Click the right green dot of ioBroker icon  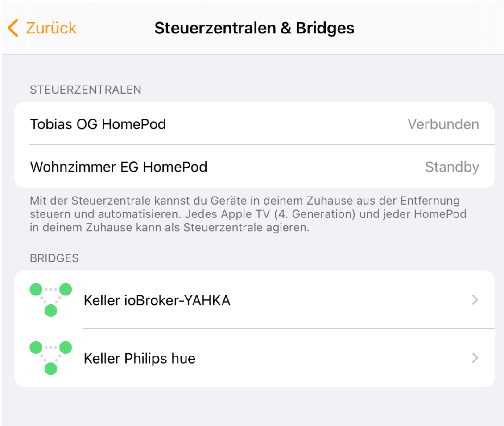[66, 290]
